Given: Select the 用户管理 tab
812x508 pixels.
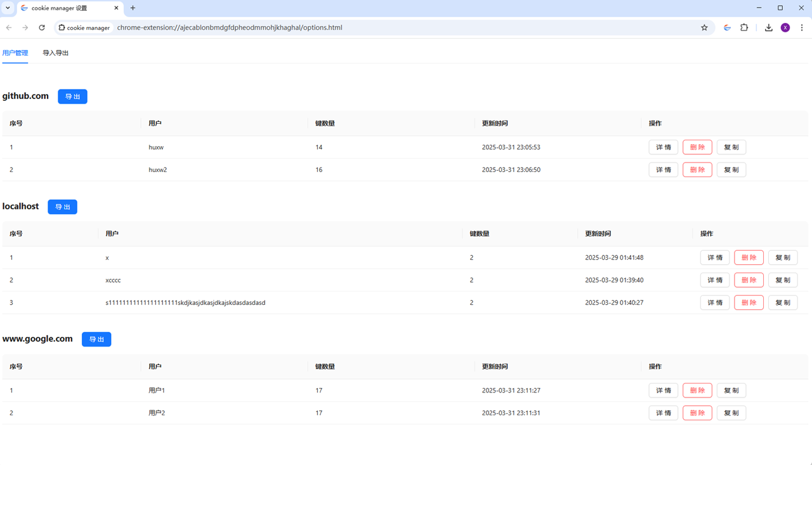Looking at the screenshot, I should tap(15, 53).
